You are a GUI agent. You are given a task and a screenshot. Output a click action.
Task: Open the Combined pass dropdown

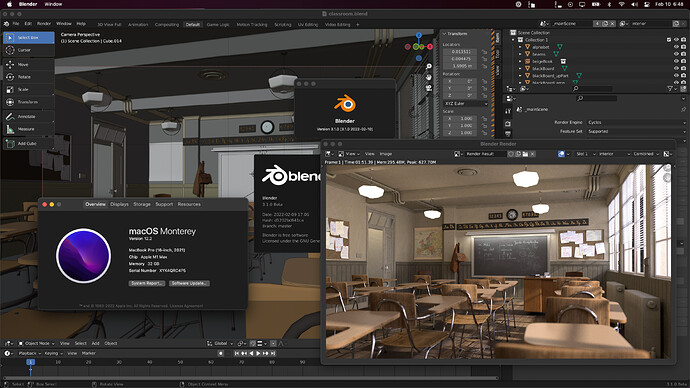coord(646,154)
